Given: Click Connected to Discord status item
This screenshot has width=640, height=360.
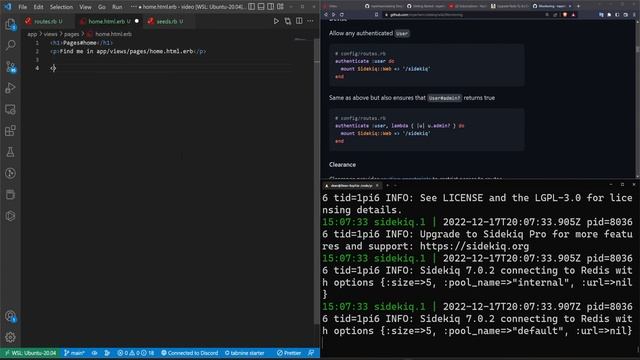Looking at the screenshot, I should pyautogui.click(x=189, y=353).
